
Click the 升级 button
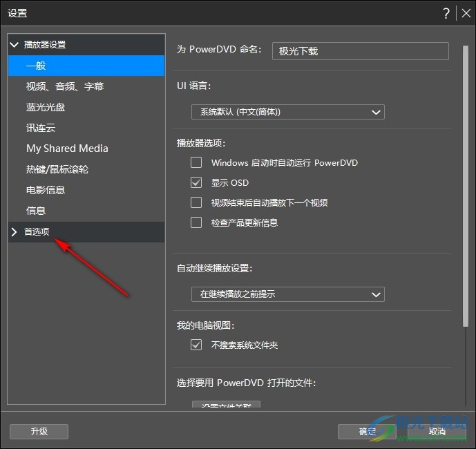click(x=39, y=432)
